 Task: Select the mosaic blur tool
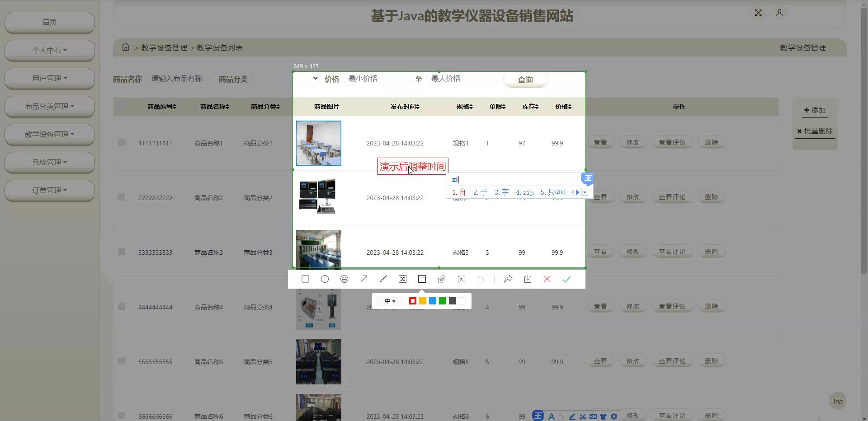(402, 279)
